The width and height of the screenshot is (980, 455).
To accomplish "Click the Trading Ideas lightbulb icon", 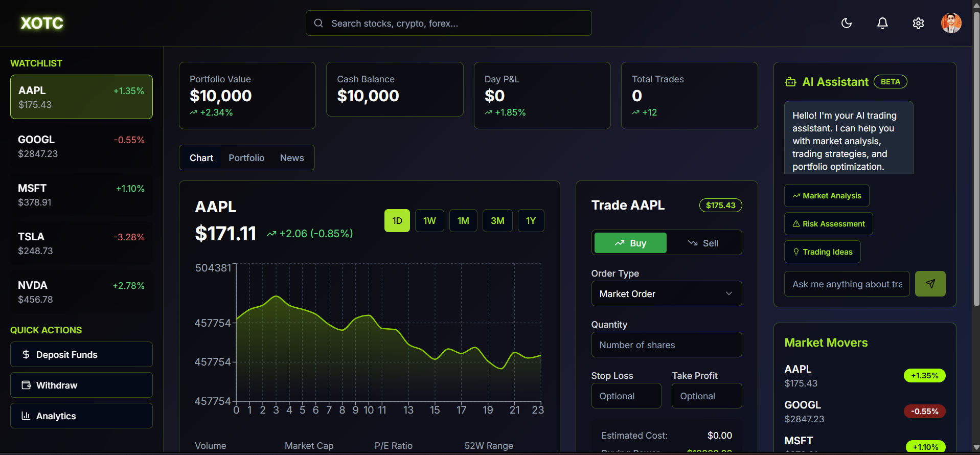I will point(796,252).
